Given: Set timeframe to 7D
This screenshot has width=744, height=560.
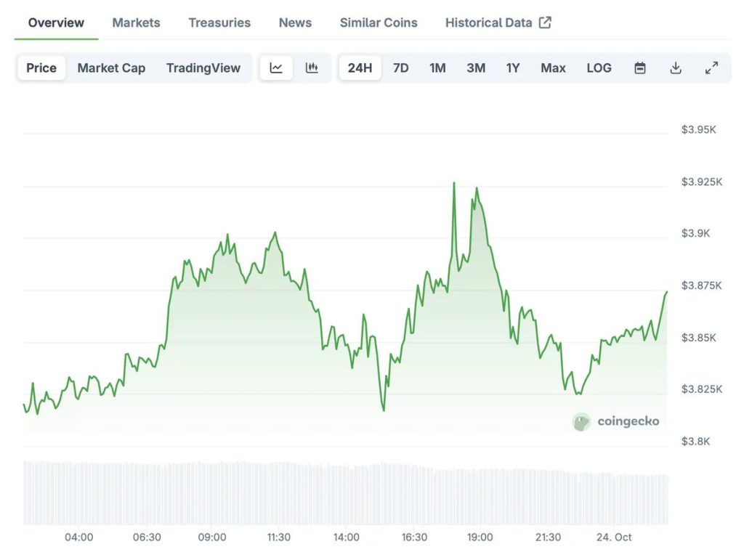Looking at the screenshot, I should click(400, 68).
